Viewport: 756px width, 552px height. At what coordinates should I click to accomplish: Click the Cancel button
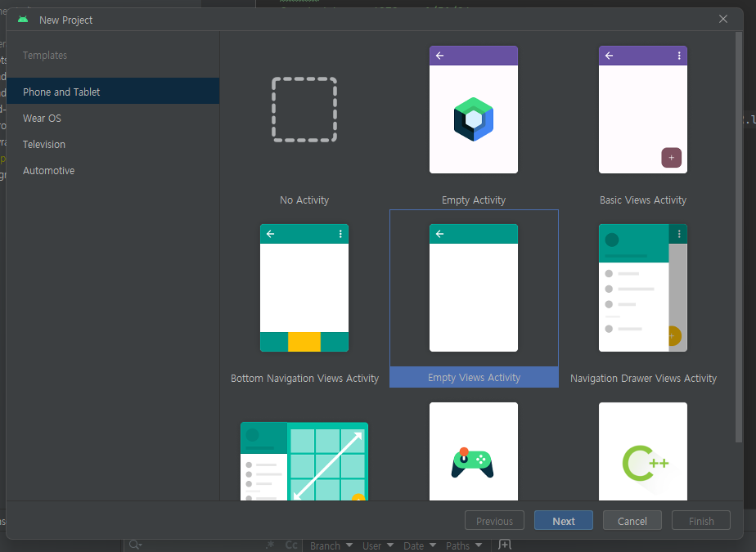click(x=632, y=521)
